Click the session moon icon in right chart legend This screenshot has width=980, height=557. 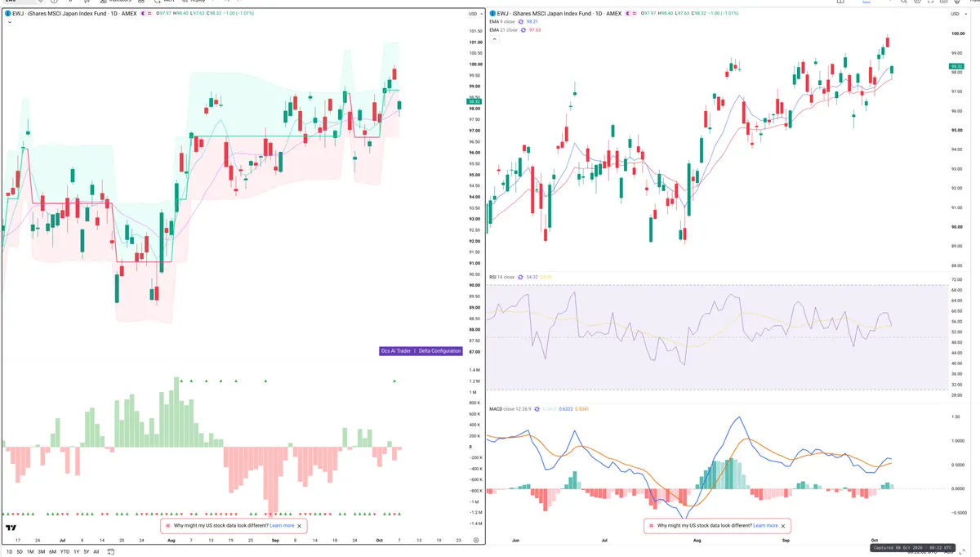pos(627,13)
